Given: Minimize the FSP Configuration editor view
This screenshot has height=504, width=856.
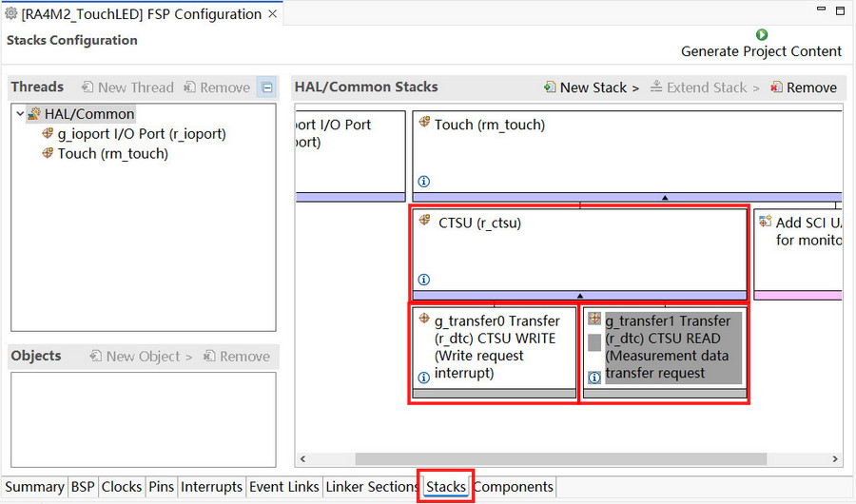Looking at the screenshot, I should coord(821,10).
